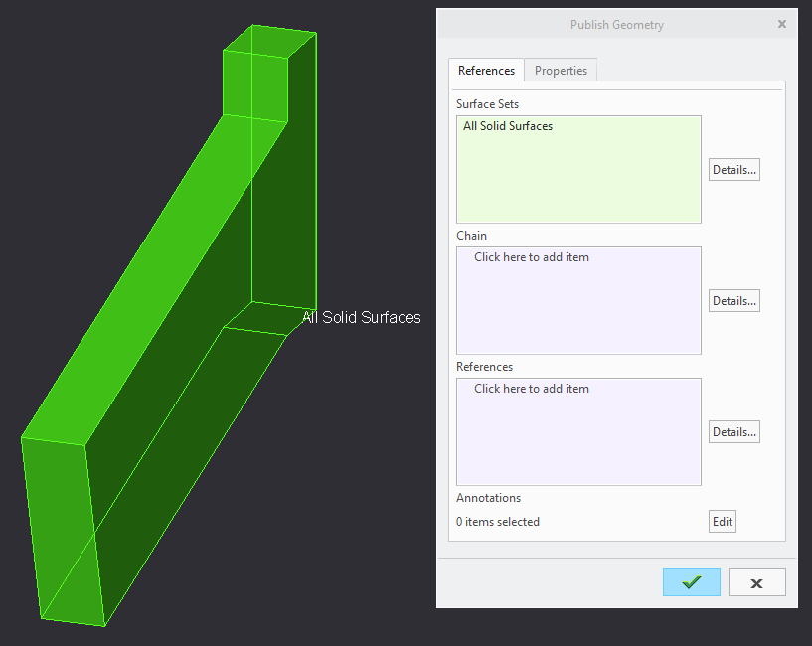The height and width of the screenshot is (646, 812).
Task: Cancel the feature using the X icon button
Action: [756, 582]
